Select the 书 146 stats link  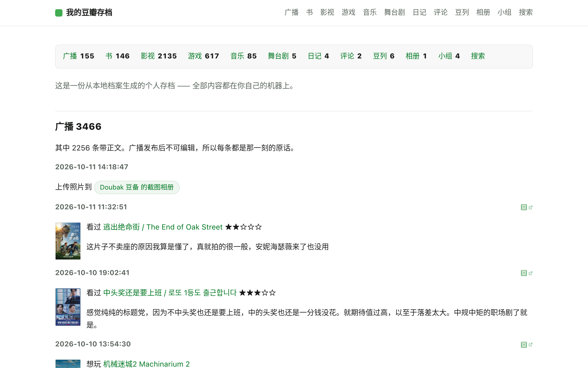tap(118, 56)
